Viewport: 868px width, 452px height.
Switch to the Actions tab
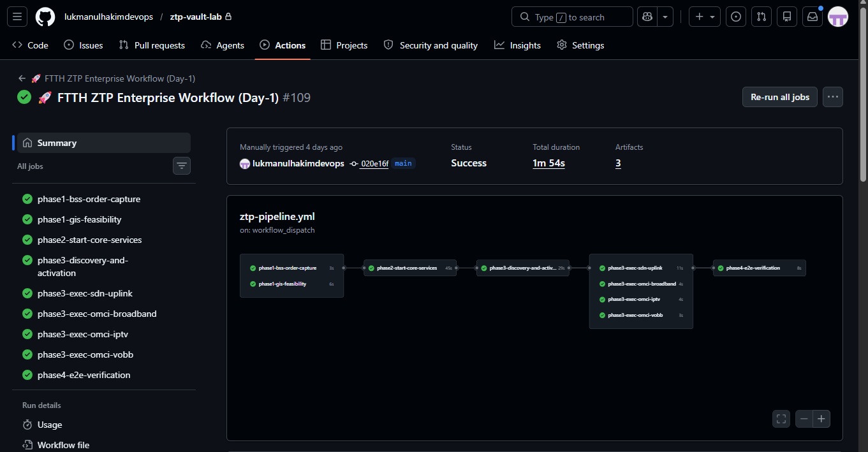coord(283,45)
